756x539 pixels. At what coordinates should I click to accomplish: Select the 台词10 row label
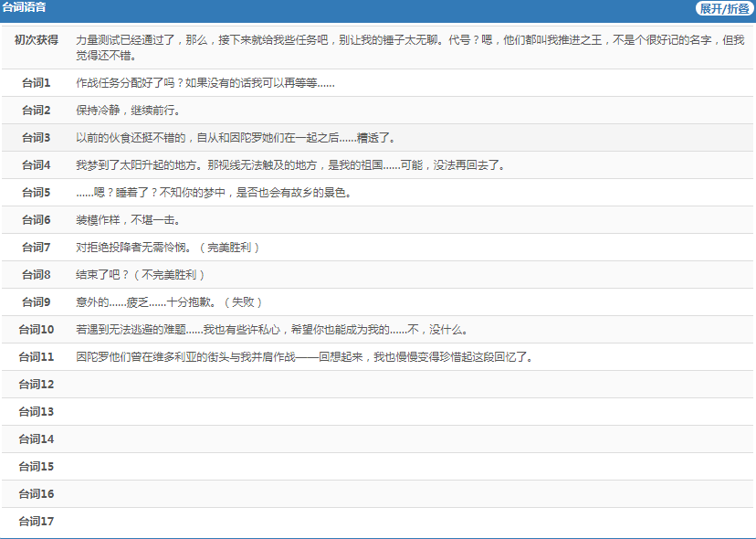[x=37, y=330]
